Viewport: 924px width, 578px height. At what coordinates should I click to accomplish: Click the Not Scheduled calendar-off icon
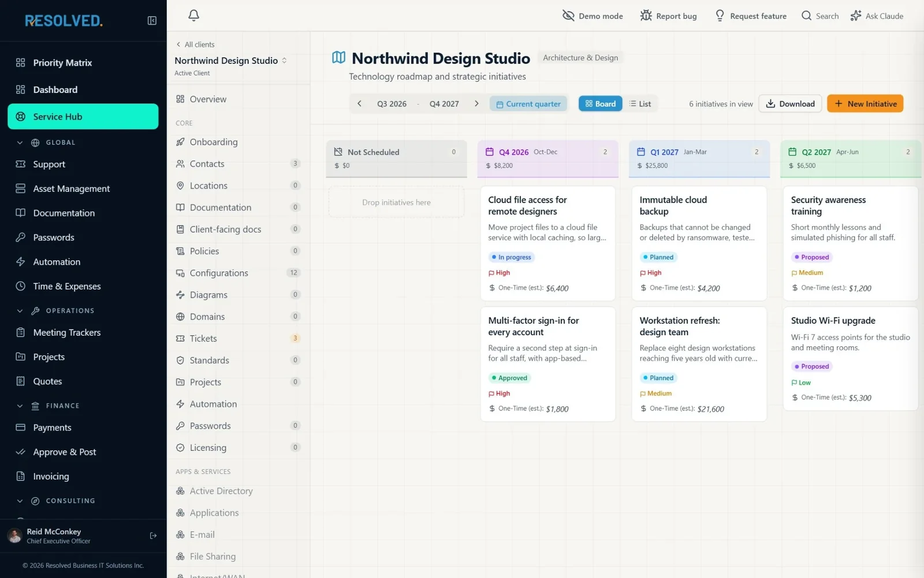point(338,152)
